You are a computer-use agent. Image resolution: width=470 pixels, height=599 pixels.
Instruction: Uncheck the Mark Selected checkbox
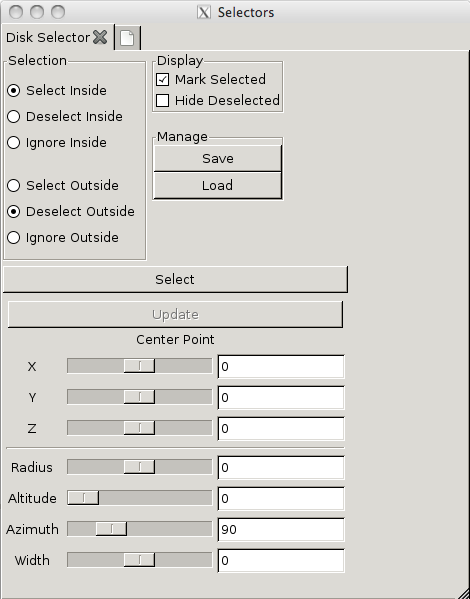click(162, 79)
